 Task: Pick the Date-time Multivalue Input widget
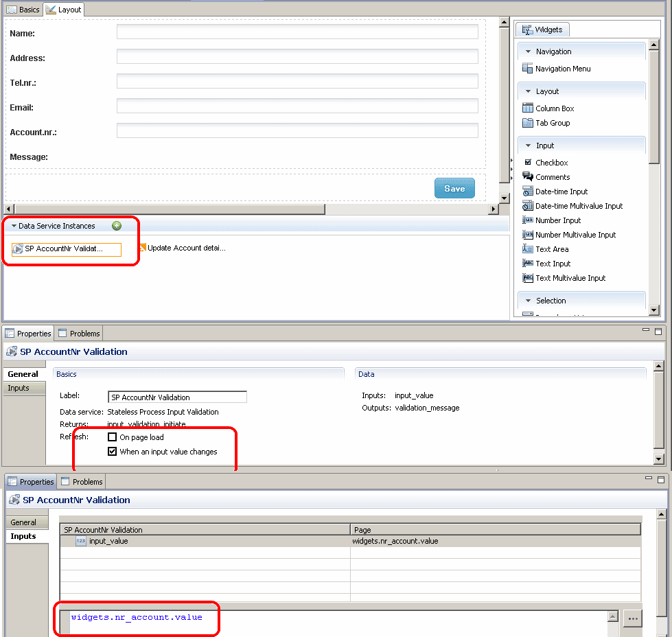tap(572, 206)
